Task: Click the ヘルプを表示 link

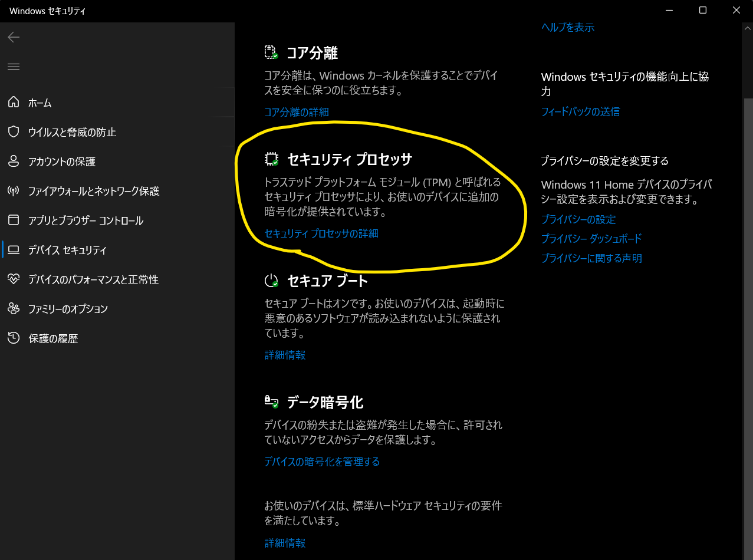Action: [568, 27]
